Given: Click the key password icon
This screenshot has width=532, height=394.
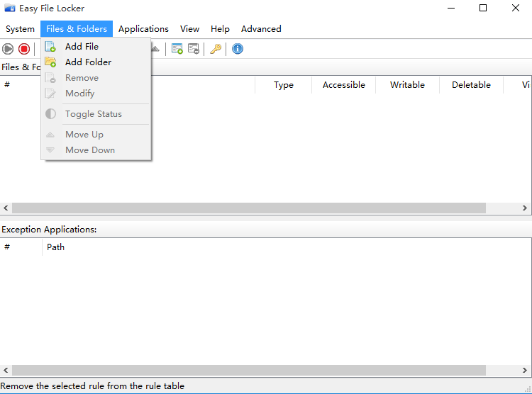Looking at the screenshot, I should [216, 49].
